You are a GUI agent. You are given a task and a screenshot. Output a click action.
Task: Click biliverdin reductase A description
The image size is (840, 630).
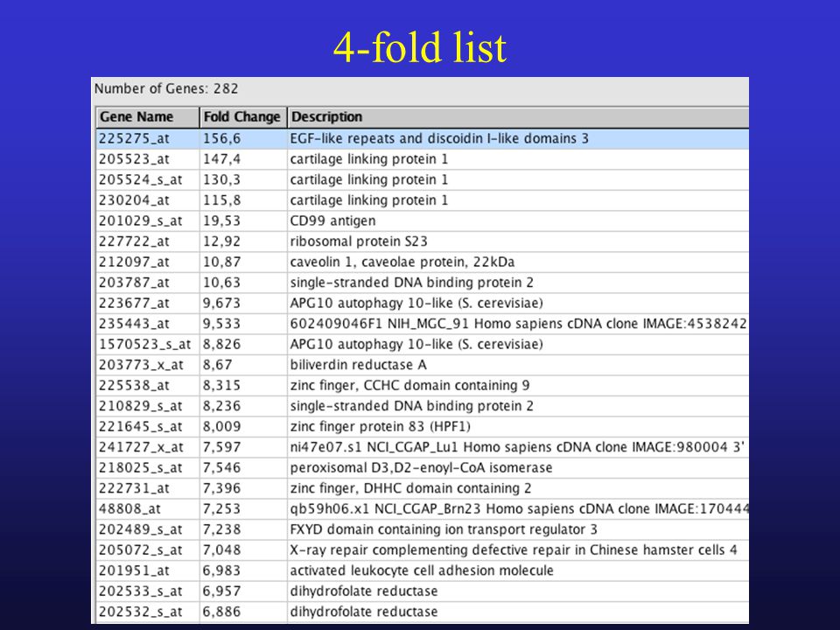359,365
